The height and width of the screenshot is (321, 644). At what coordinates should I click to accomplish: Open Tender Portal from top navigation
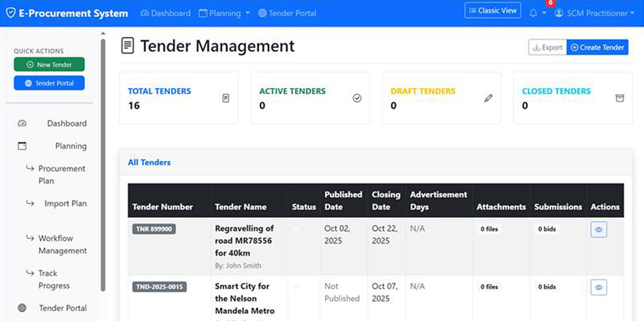[287, 13]
